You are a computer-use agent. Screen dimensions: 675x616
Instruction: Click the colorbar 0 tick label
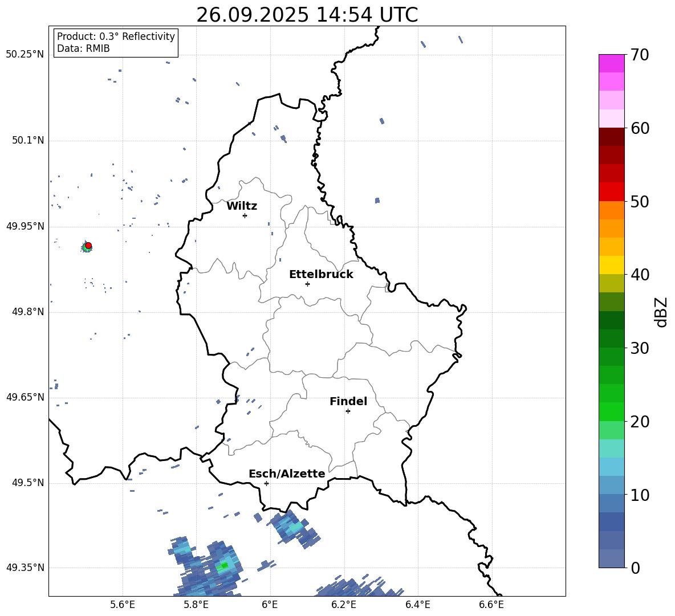(636, 568)
